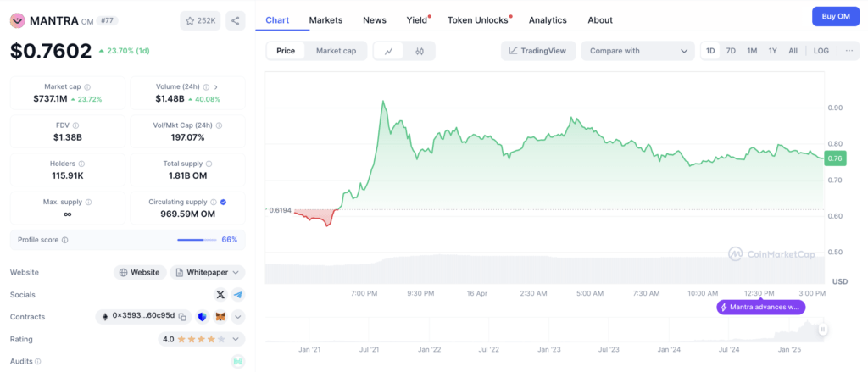868x372 pixels.
Task: Click the Ethereum contract address chip
Action: point(143,317)
